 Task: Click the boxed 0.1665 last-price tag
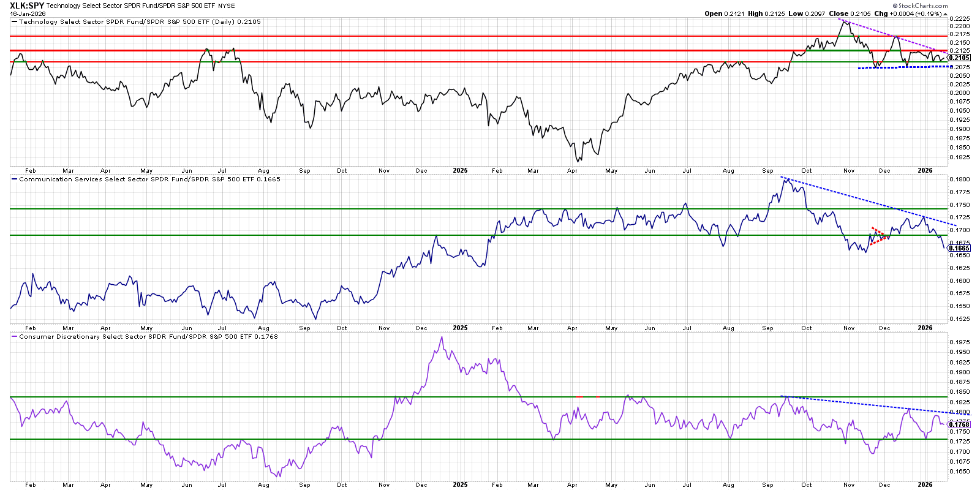[x=959, y=248]
